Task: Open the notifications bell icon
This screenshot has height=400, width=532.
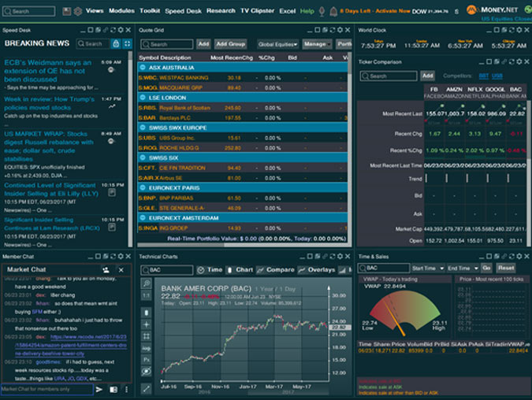Action: coord(333,11)
